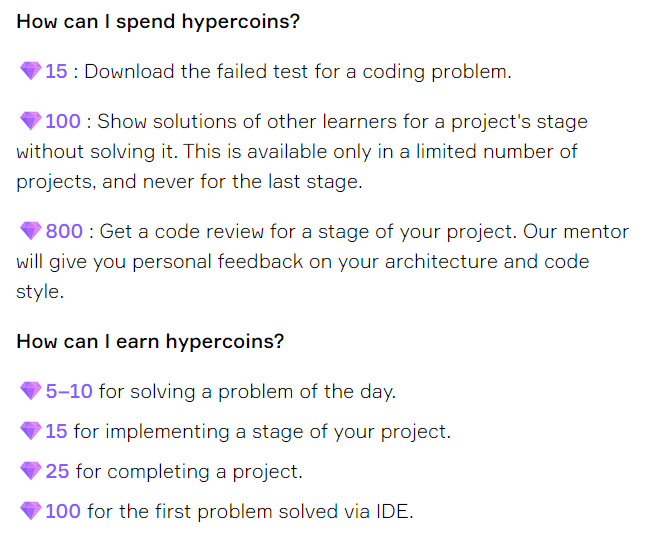Click the gem icon next to 15 download cost
Viewport: 653px width, 533px height.
point(31,71)
